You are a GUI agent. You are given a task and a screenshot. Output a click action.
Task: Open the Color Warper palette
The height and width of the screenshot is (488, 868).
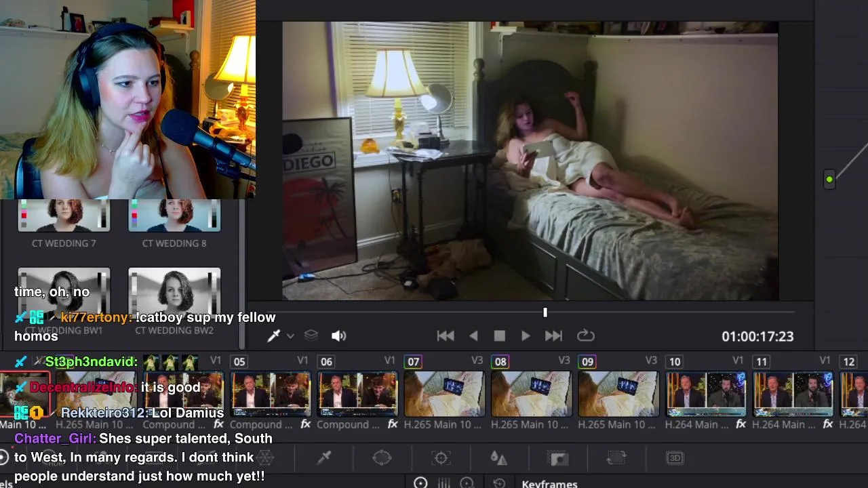266,458
